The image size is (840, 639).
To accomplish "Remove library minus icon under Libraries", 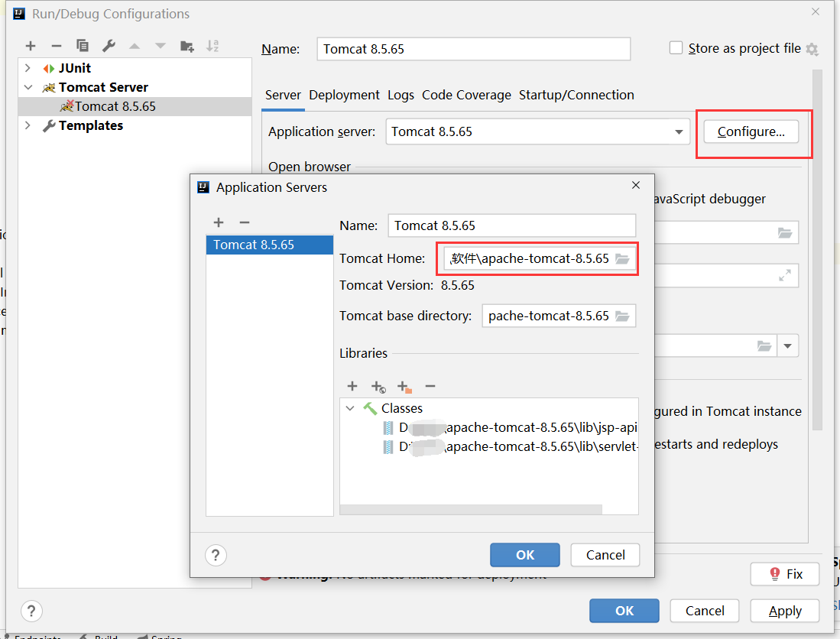I will coord(430,386).
